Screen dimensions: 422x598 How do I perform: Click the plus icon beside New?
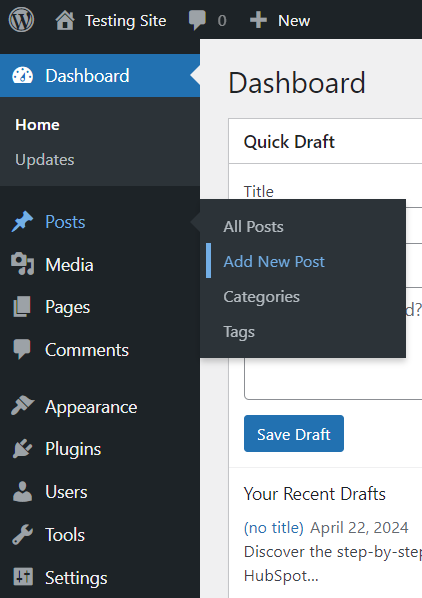[258, 20]
